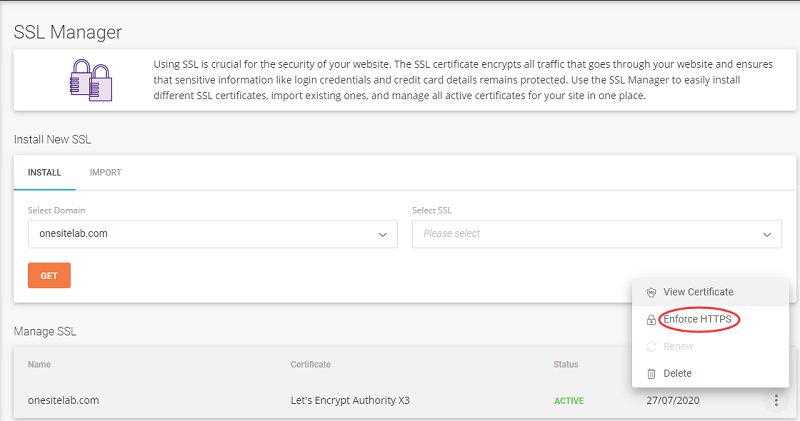This screenshot has height=421, width=800.
Task: Click the orange GET button
Action: 49,276
